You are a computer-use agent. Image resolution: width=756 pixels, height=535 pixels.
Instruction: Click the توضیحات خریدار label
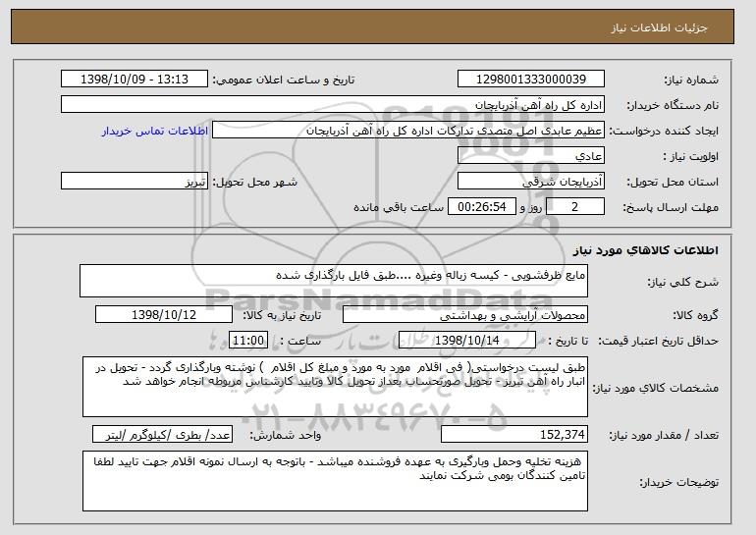pos(678,482)
